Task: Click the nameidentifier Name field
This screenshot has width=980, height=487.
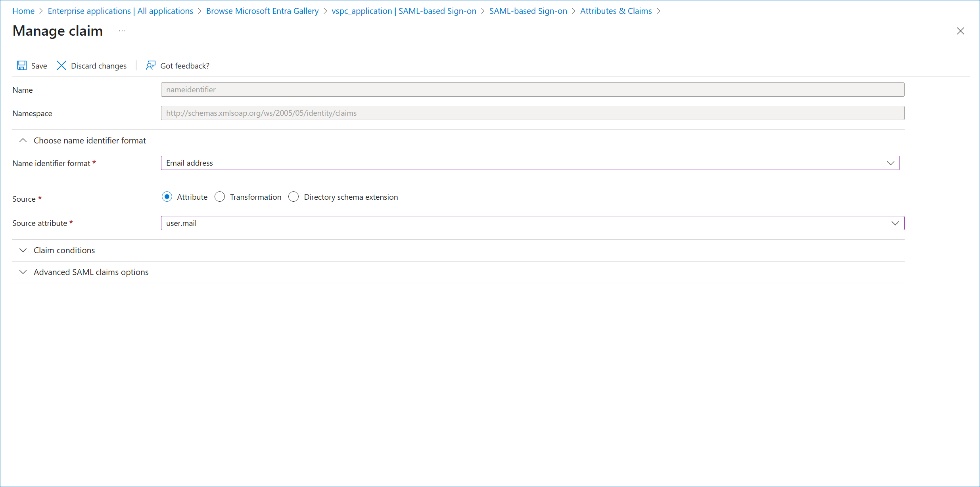Action: (x=532, y=90)
